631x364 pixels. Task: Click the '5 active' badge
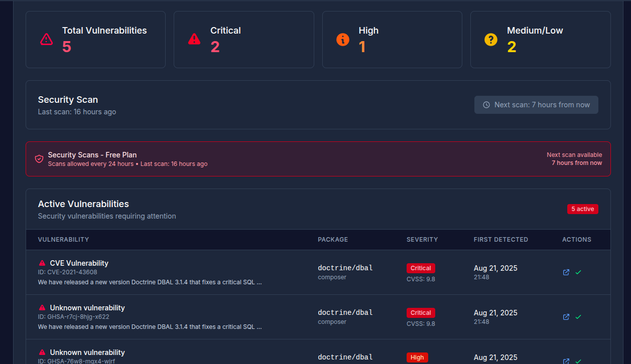[x=582, y=209]
